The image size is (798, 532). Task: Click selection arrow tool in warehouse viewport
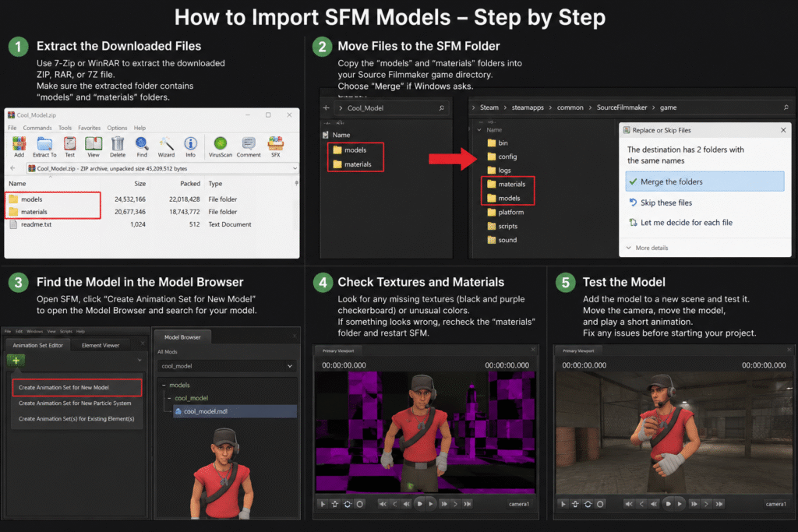pos(563,504)
